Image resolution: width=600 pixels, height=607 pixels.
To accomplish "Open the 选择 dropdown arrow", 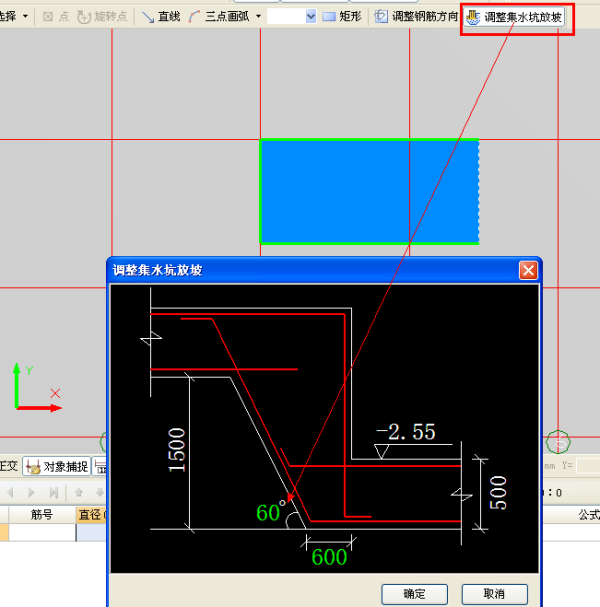I will point(25,17).
